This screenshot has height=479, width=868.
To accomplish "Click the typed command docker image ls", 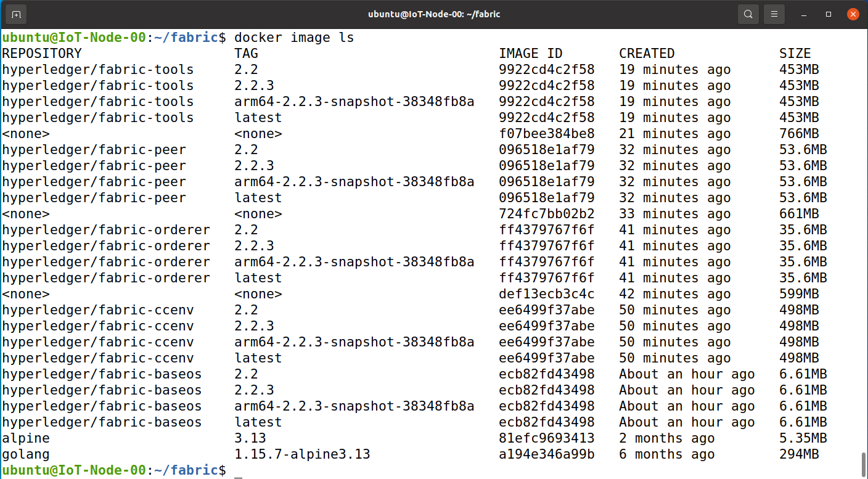I will tap(294, 38).
